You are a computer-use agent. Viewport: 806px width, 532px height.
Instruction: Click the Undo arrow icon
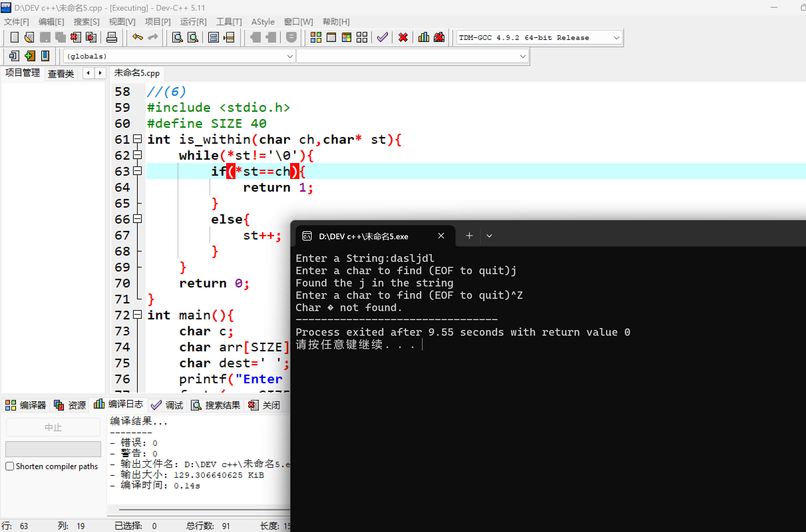tap(137, 37)
